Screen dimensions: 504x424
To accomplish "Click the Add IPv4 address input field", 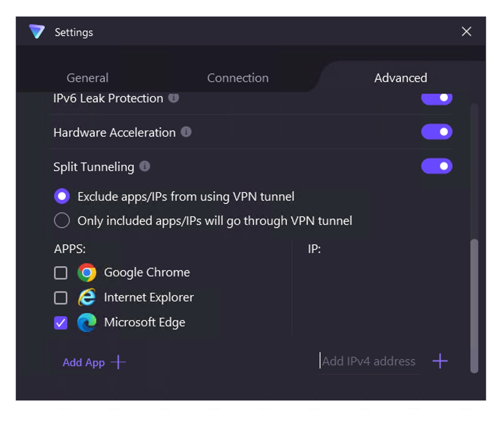I will pos(367,361).
